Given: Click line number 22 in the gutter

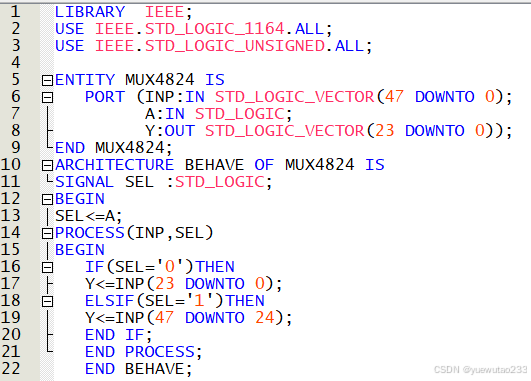Looking at the screenshot, I should (x=11, y=369).
